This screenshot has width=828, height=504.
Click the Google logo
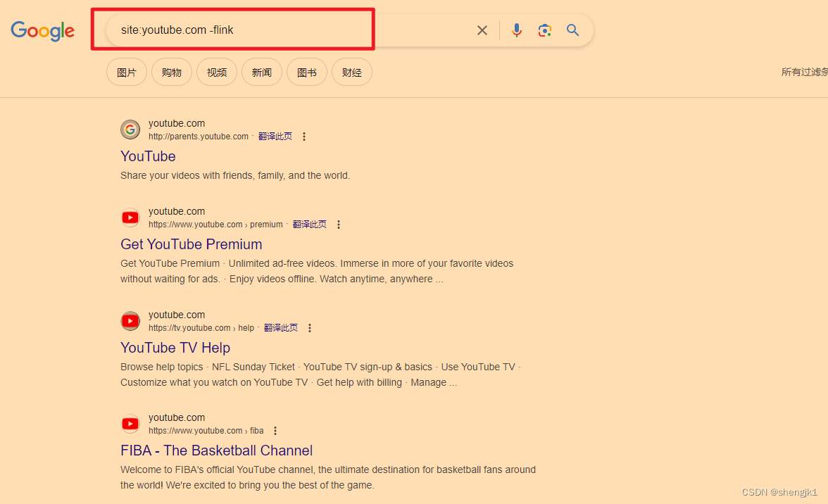tap(43, 31)
